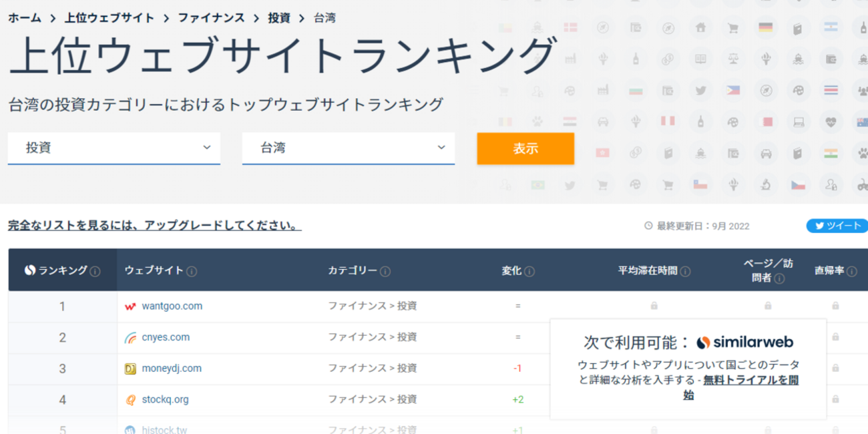868x434 pixels.
Task: Click wantgoo.com locked 平均滞在時間 icon
Action: 654,306
